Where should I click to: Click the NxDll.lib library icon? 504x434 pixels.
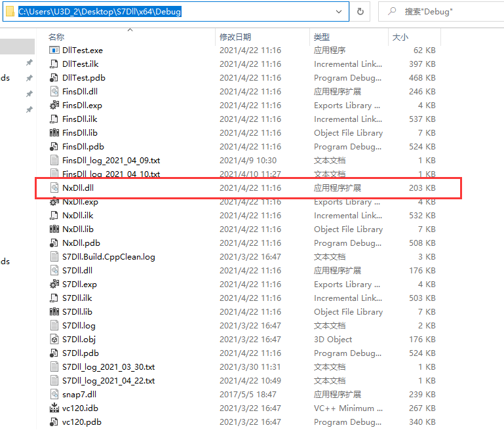(x=54, y=229)
